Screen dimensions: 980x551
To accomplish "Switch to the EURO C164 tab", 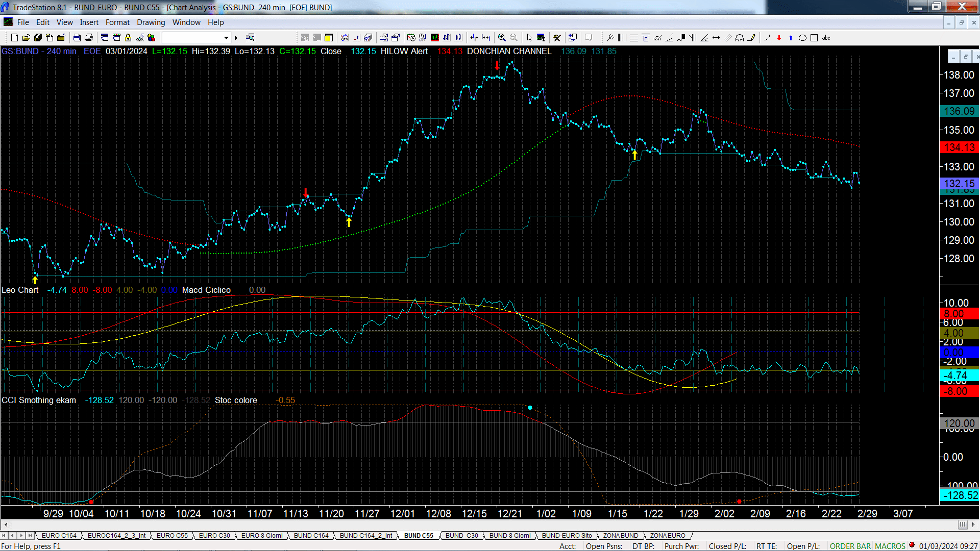I will (x=59, y=536).
